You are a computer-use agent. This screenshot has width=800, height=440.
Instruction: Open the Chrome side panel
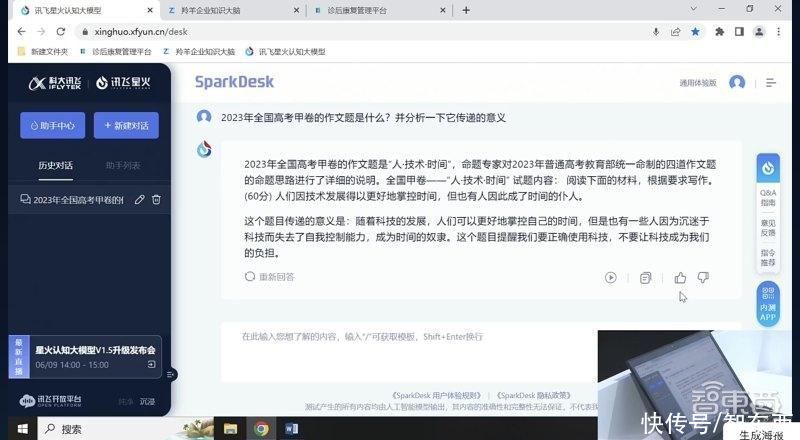pos(739,32)
